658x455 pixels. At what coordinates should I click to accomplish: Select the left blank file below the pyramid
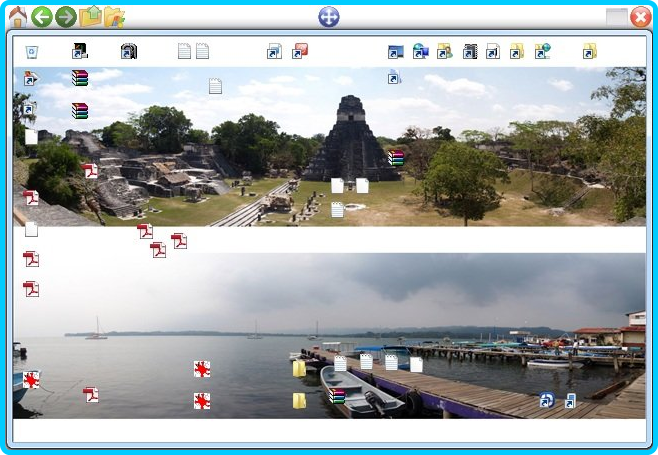tap(337, 186)
